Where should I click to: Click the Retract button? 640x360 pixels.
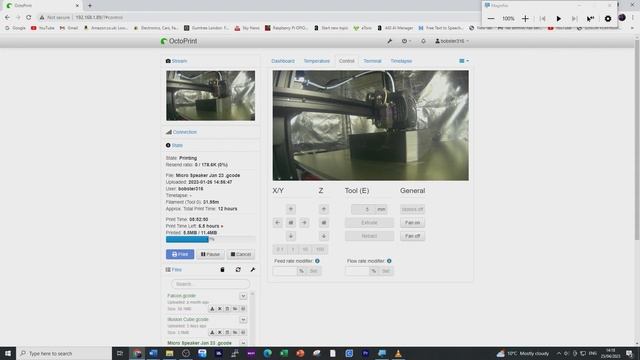[369, 236]
